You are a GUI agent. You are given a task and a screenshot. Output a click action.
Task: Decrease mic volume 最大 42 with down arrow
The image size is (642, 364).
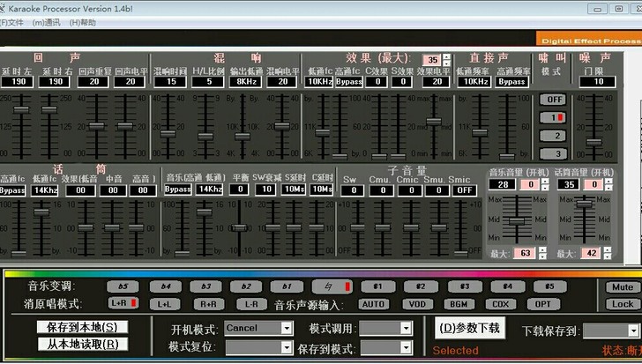(x=608, y=256)
